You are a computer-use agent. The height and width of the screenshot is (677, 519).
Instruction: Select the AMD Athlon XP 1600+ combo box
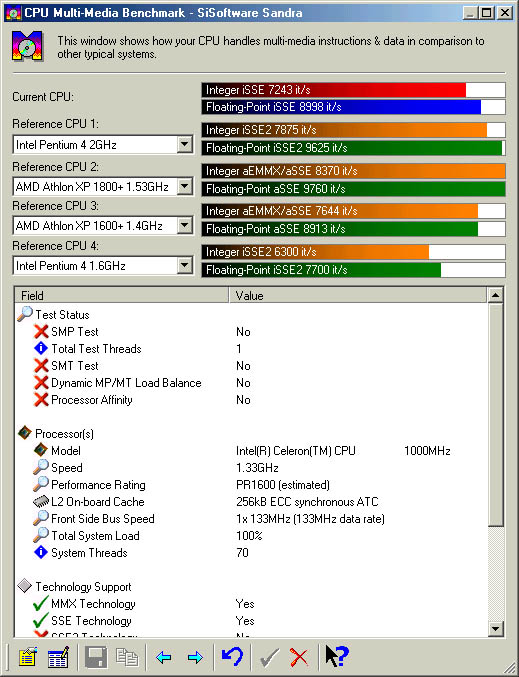(103, 225)
